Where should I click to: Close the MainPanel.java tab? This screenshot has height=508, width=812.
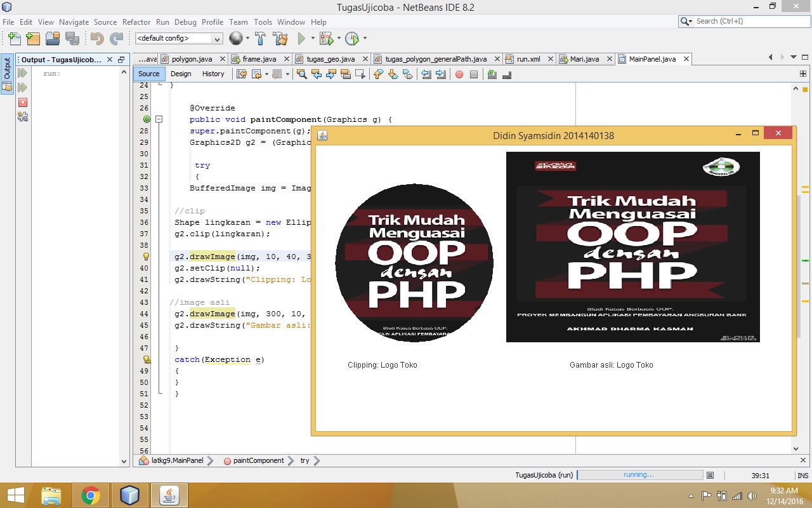[686, 59]
